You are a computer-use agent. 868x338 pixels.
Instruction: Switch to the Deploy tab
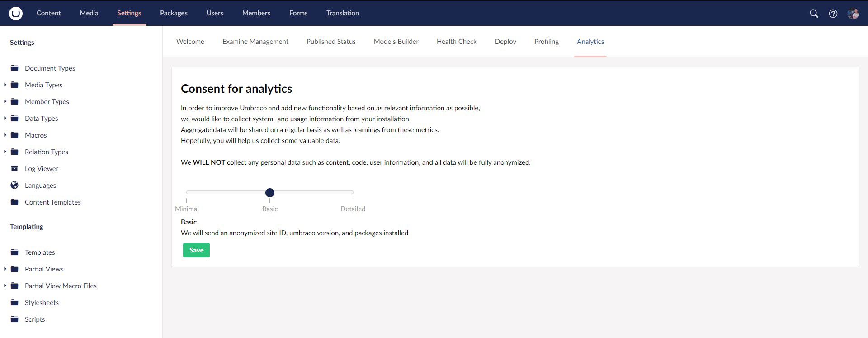click(x=505, y=42)
